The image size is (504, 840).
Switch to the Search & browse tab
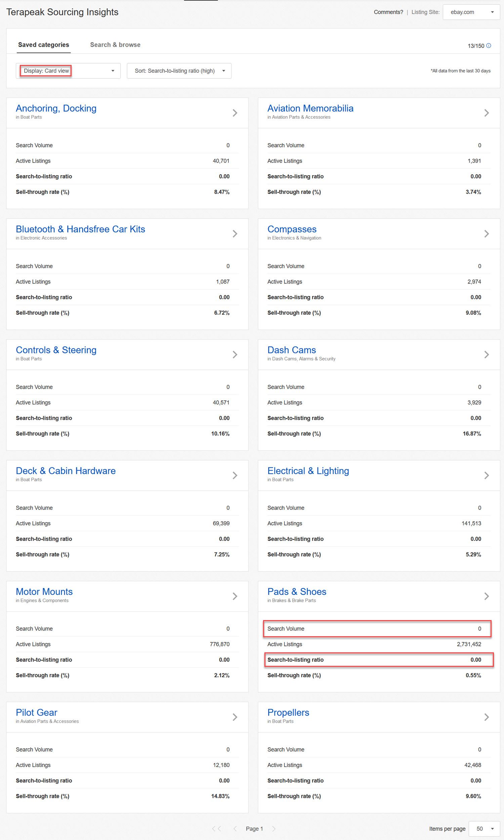click(115, 44)
